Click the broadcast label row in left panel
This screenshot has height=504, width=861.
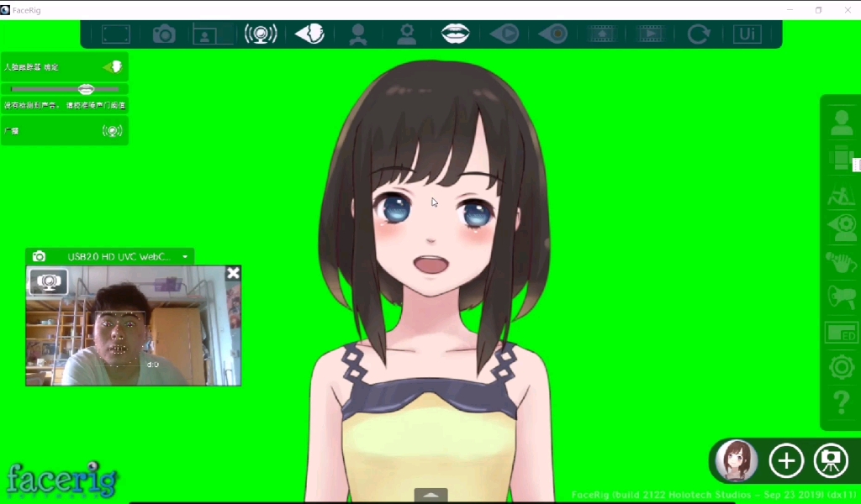point(65,130)
